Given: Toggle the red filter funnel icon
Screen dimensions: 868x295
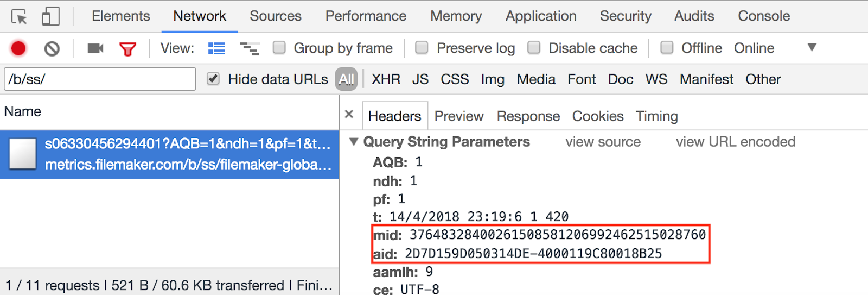Looking at the screenshot, I should pyautogui.click(x=127, y=49).
